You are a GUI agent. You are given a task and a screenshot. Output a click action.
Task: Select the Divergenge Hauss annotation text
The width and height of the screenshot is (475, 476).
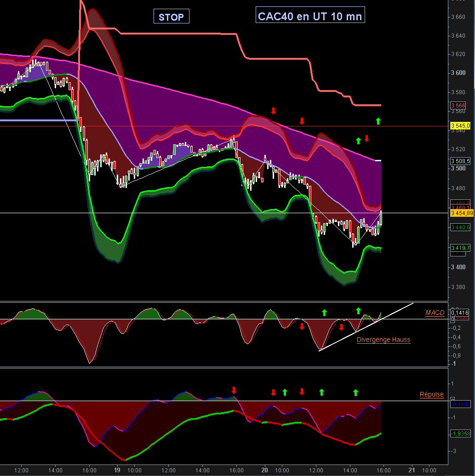[383, 340]
